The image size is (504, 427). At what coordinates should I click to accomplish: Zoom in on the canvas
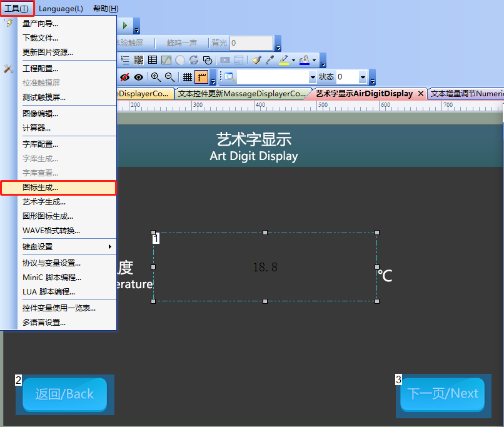(x=156, y=77)
